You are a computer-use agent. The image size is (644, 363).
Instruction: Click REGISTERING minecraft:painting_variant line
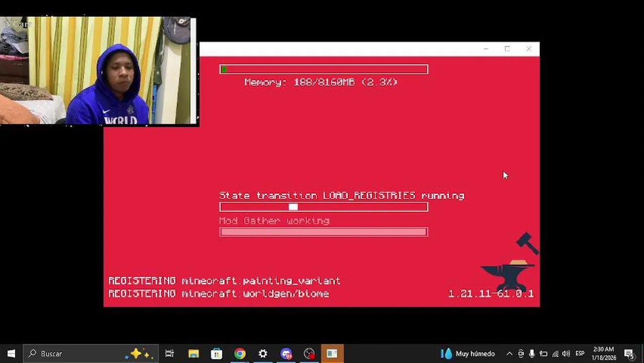click(224, 281)
